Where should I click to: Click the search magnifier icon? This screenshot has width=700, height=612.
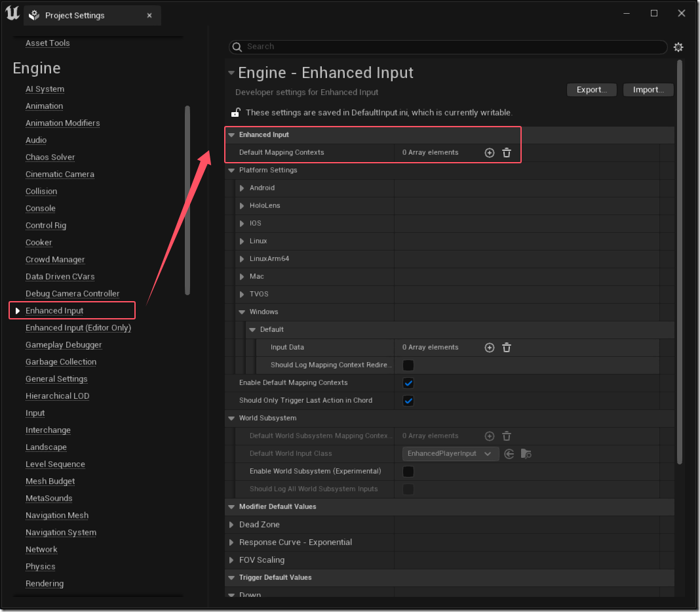pyautogui.click(x=237, y=47)
